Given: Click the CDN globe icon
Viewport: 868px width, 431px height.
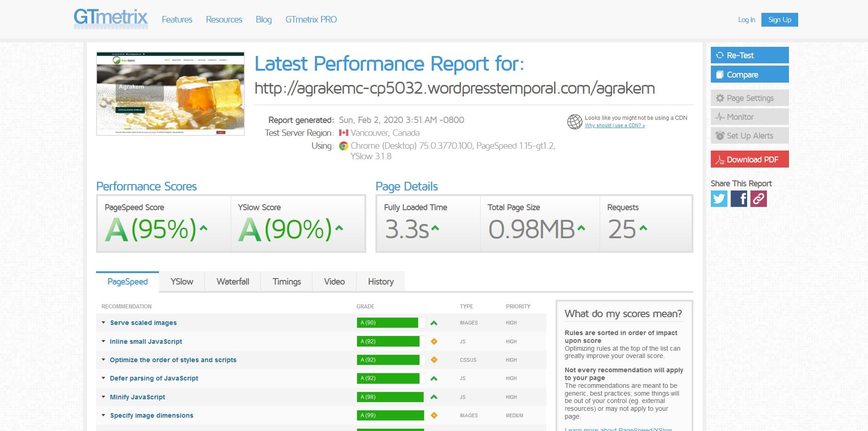Looking at the screenshot, I should pos(575,122).
